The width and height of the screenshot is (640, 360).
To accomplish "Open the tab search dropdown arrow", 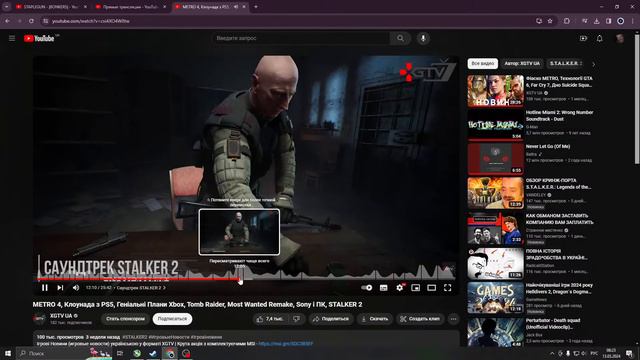I will tap(7, 7).
